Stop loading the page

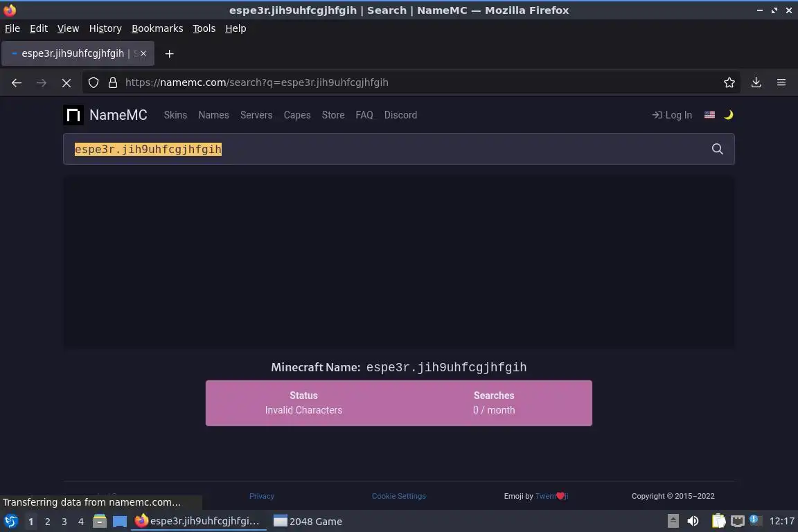coord(66,82)
